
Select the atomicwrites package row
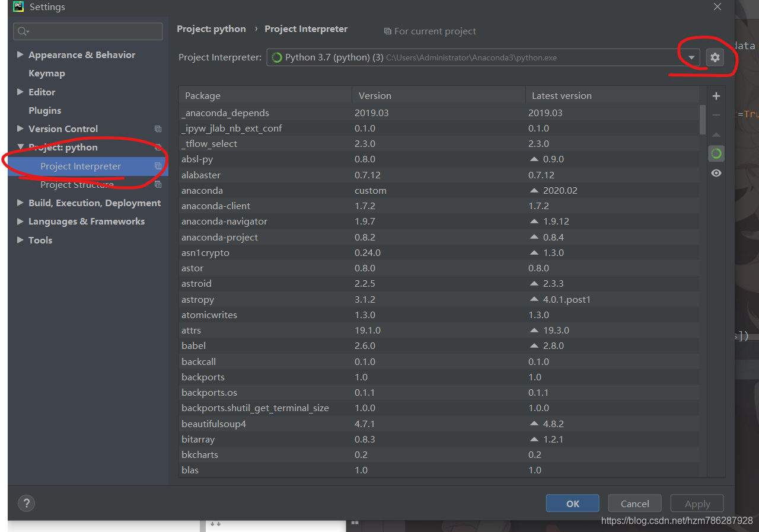point(439,315)
